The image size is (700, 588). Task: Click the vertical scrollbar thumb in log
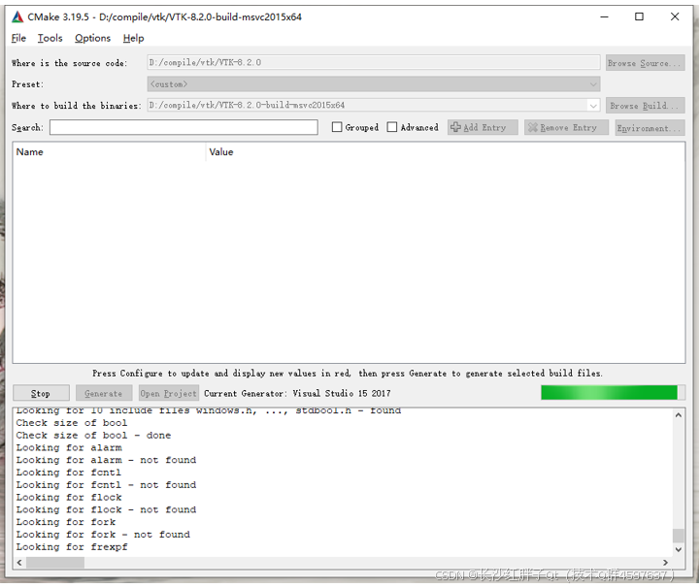[x=678, y=536]
